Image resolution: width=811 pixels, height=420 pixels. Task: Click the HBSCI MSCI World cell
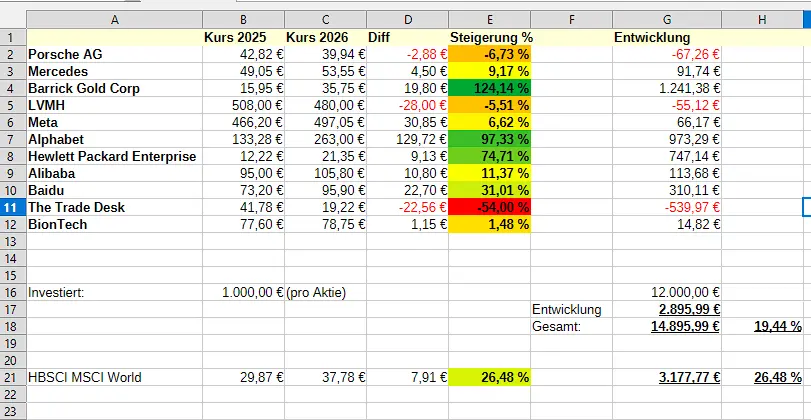(113, 377)
